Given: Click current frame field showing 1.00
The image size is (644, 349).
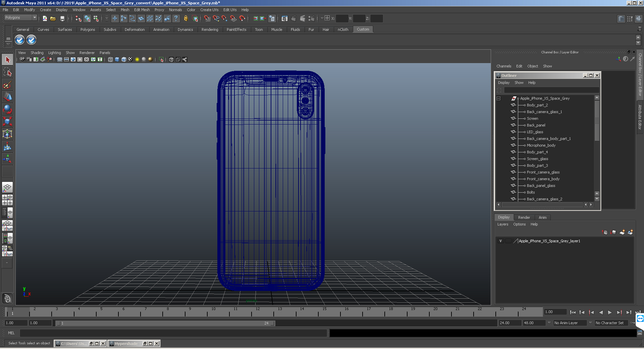Looking at the screenshot, I should click(555, 312).
